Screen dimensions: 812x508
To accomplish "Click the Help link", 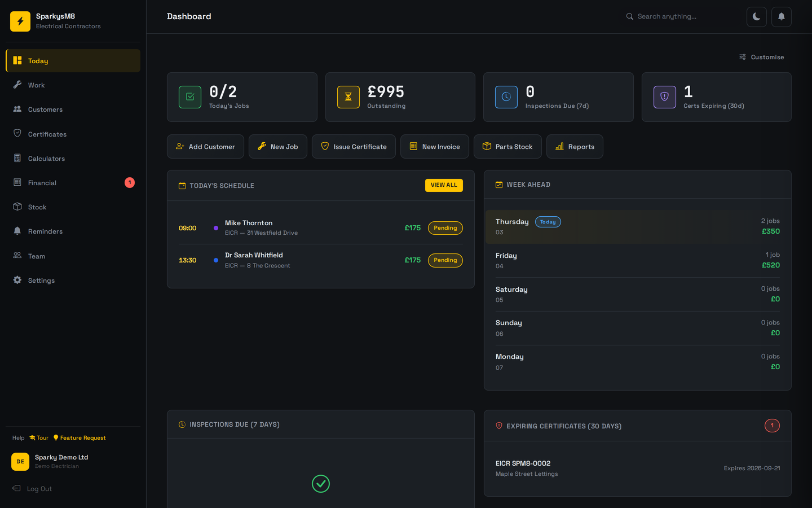I will [18, 438].
